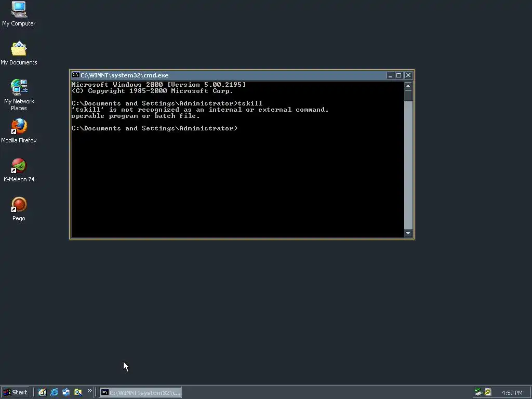Click the 4:59 PM system clock
This screenshot has height=399, width=532.
tap(512, 393)
